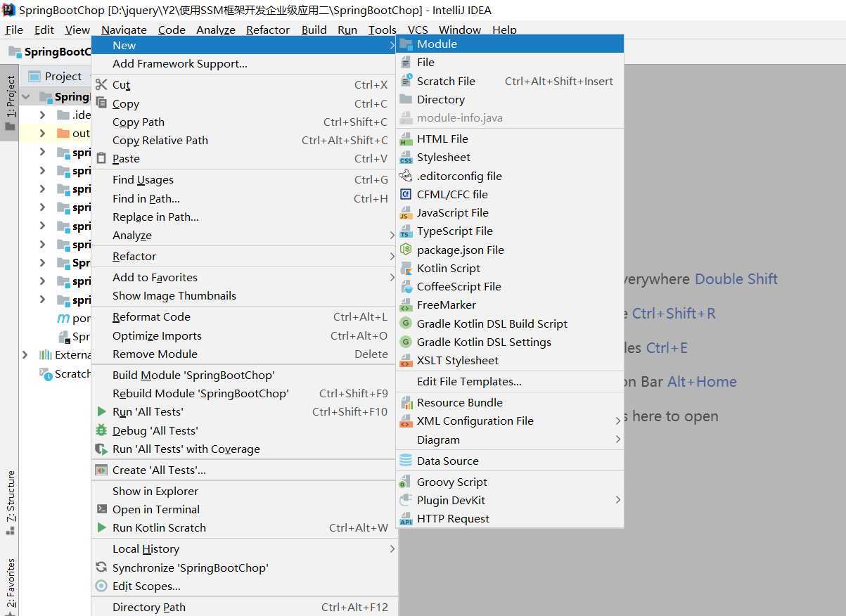The height and width of the screenshot is (616, 846).
Task: Click the Run 'All Tests' green arrow icon
Action: [101, 412]
